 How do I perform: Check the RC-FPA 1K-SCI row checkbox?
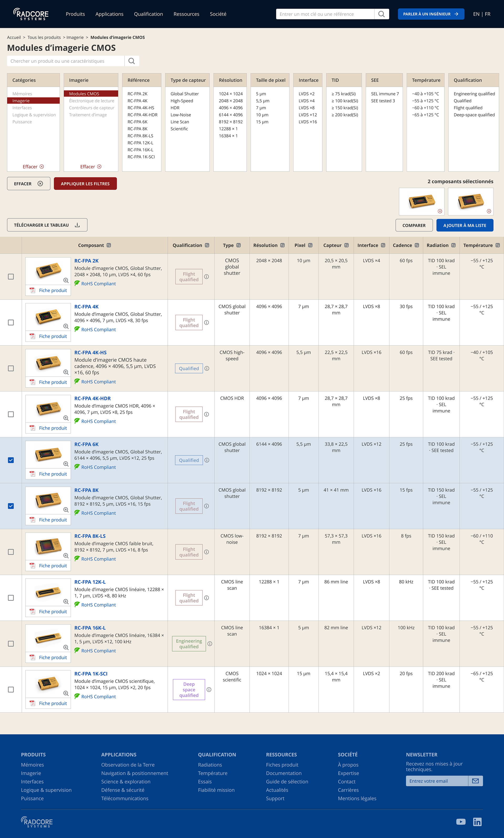pyautogui.click(x=11, y=690)
